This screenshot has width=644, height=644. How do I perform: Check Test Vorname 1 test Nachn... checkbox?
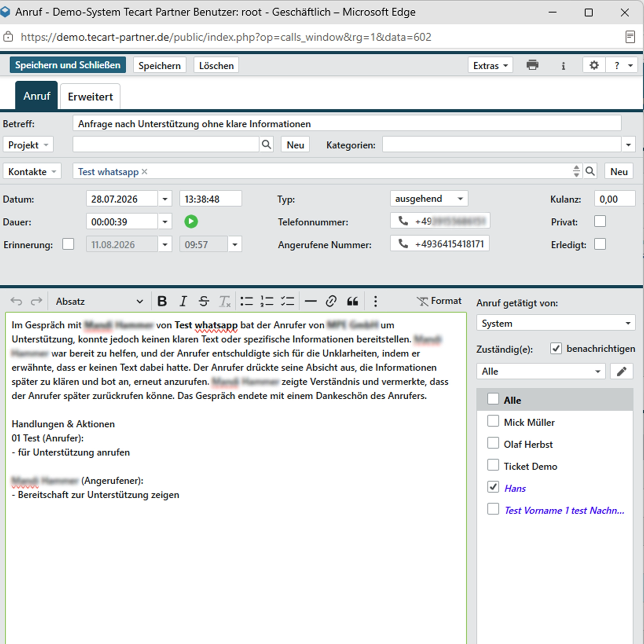coord(493,509)
